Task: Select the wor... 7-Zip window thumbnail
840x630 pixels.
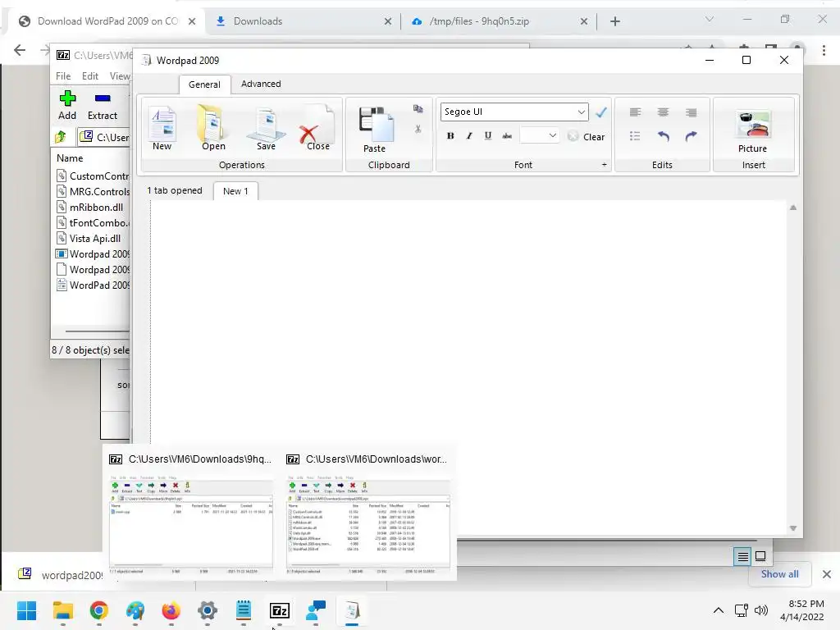Action: pos(368,512)
